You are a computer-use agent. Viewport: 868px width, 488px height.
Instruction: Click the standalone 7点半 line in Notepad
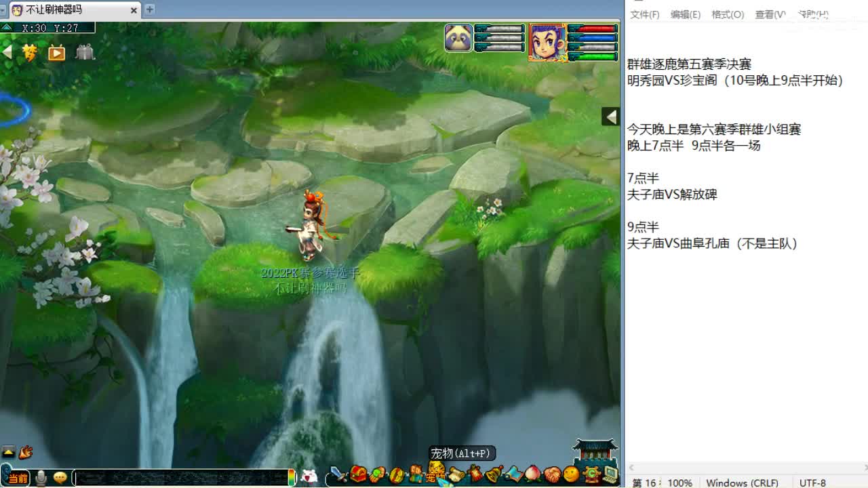coord(643,178)
